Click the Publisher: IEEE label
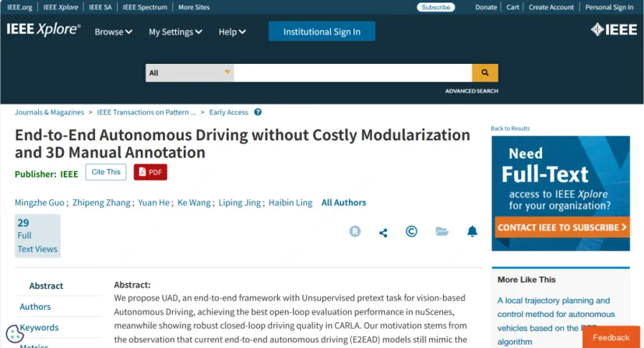Screen dimensions: 644x348 [47, 174]
